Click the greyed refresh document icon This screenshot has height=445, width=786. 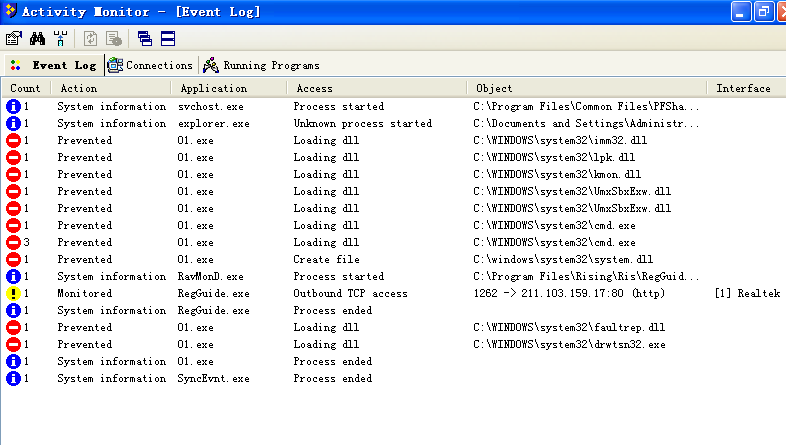[90, 39]
